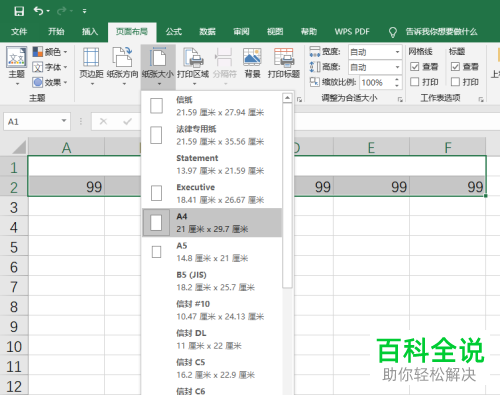This screenshot has width=500, height=395.
Task: Switch to the 数据 tab
Action: (x=207, y=32)
